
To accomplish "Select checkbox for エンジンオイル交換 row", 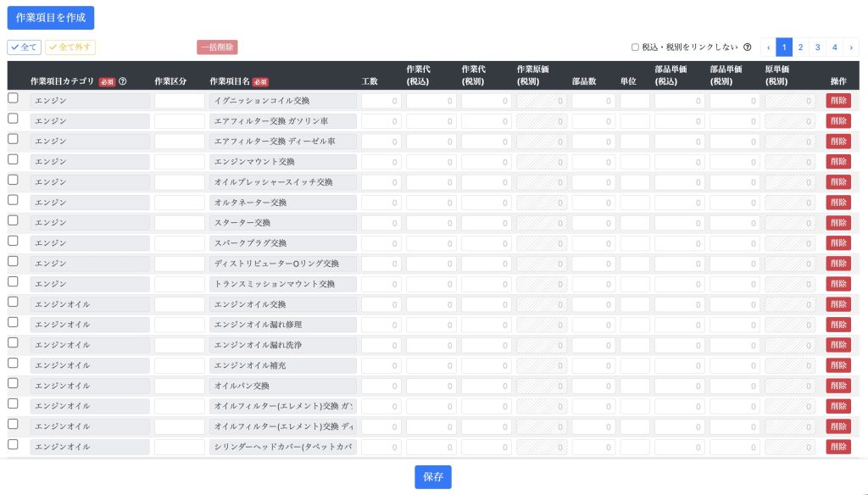I will (13, 302).
